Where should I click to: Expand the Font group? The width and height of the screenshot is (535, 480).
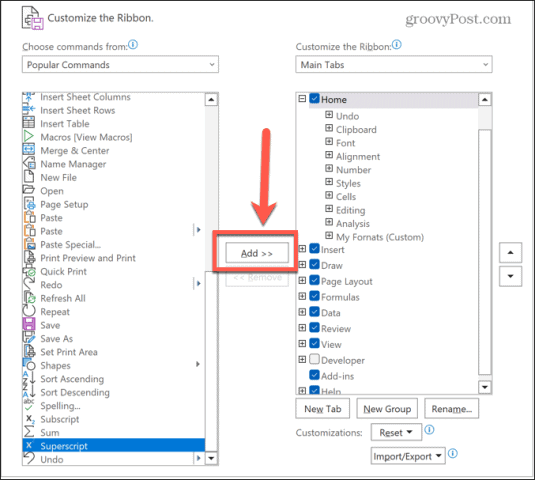tap(329, 141)
